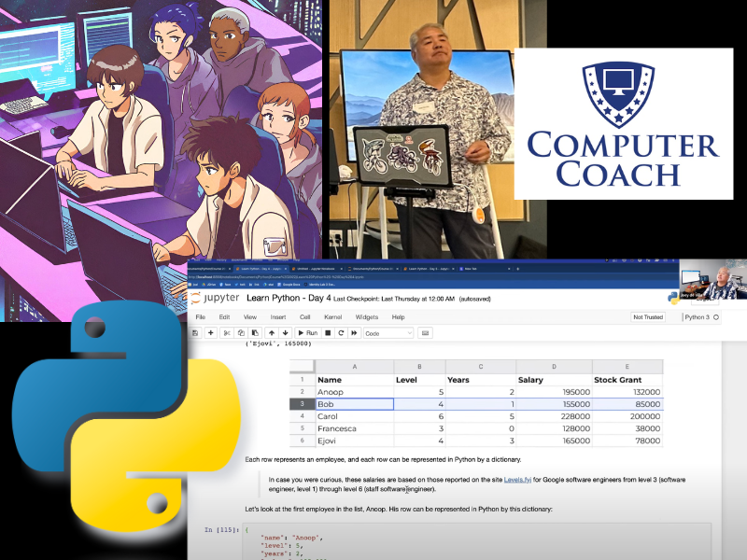Click the "Francesca" name cell
The width and height of the screenshot is (747, 560).
click(355, 428)
